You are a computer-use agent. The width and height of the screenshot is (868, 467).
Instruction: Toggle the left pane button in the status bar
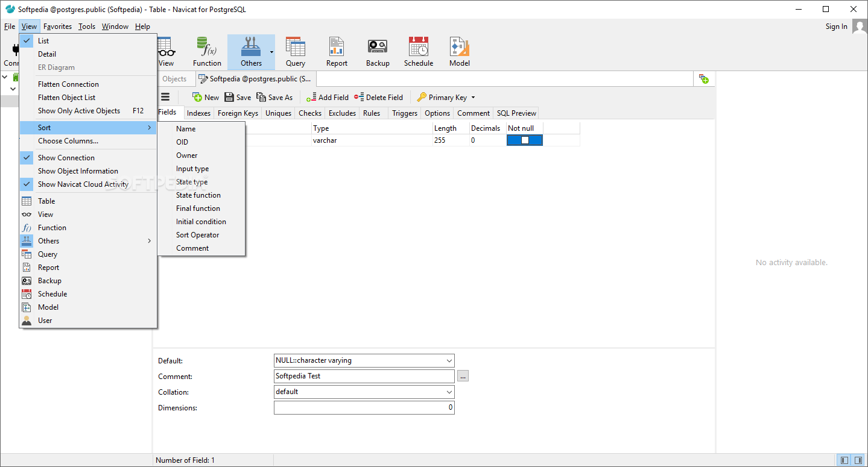pyautogui.click(x=844, y=460)
